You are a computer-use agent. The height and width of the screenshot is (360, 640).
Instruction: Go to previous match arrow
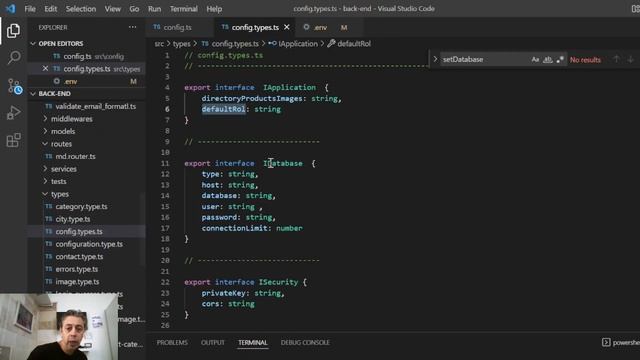point(616,59)
